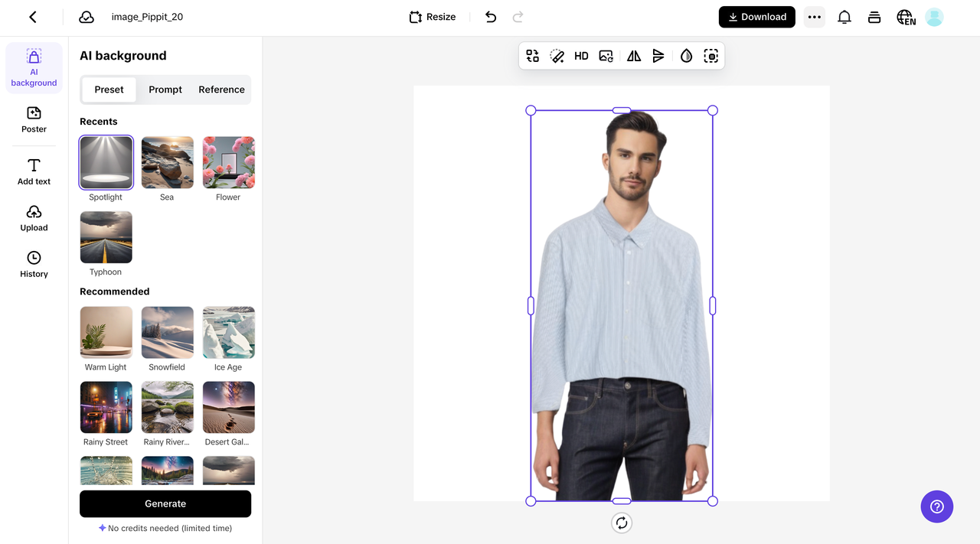The width and height of the screenshot is (980, 544).
Task: Open the opacity droplet tool
Action: point(686,56)
